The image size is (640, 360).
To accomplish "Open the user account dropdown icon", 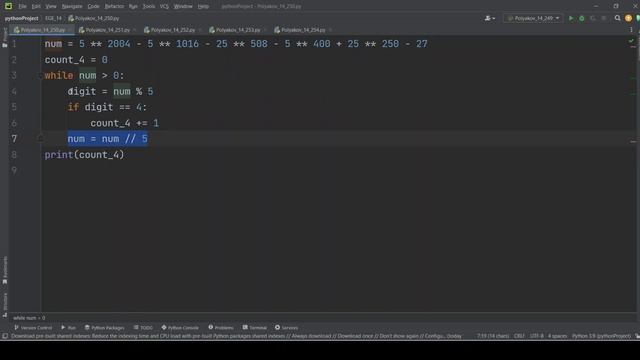I will 489,18.
